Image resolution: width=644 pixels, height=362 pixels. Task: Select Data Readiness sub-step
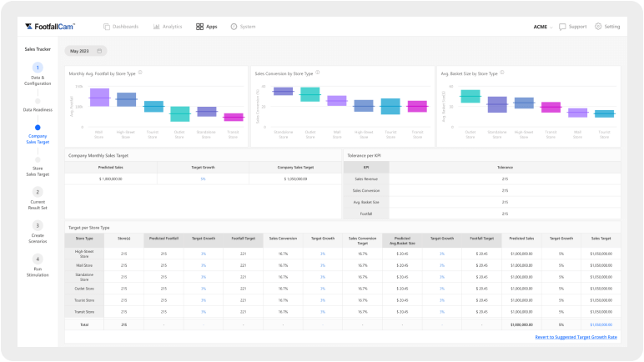click(38, 106)
